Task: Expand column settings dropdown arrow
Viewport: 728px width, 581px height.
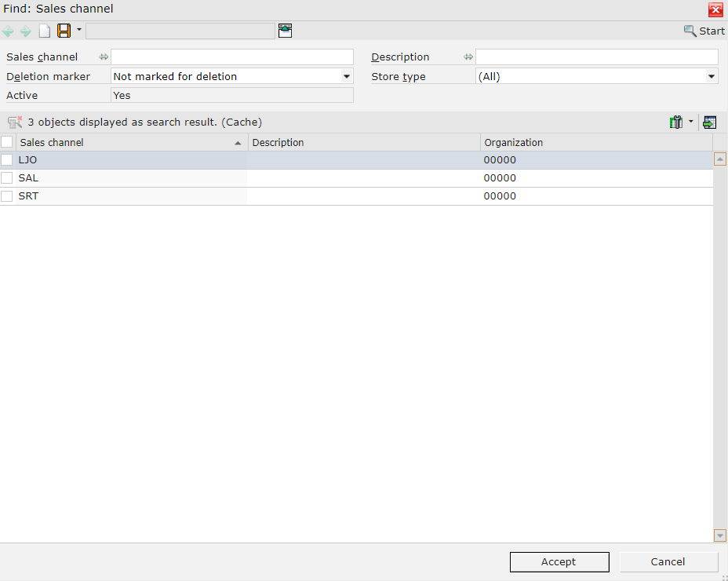Action: pyautogui.click(x=691, y=122)
